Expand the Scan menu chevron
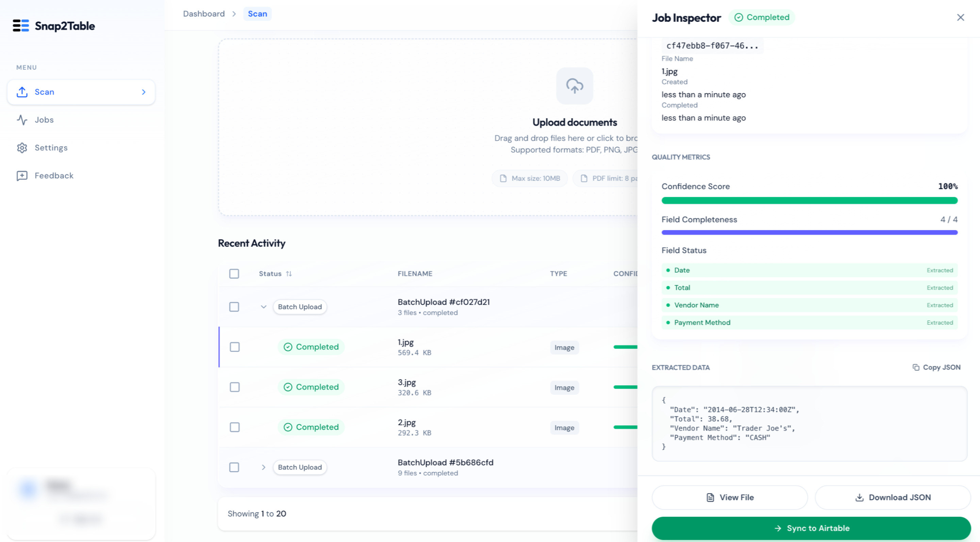The image size is (980, 542). coord(144,92)
